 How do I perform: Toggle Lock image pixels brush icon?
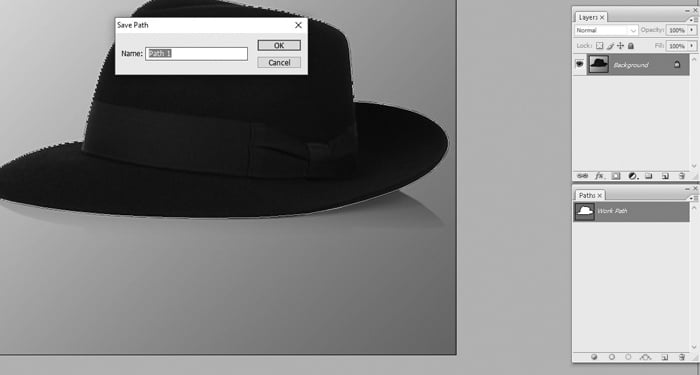tap(610, 46)
